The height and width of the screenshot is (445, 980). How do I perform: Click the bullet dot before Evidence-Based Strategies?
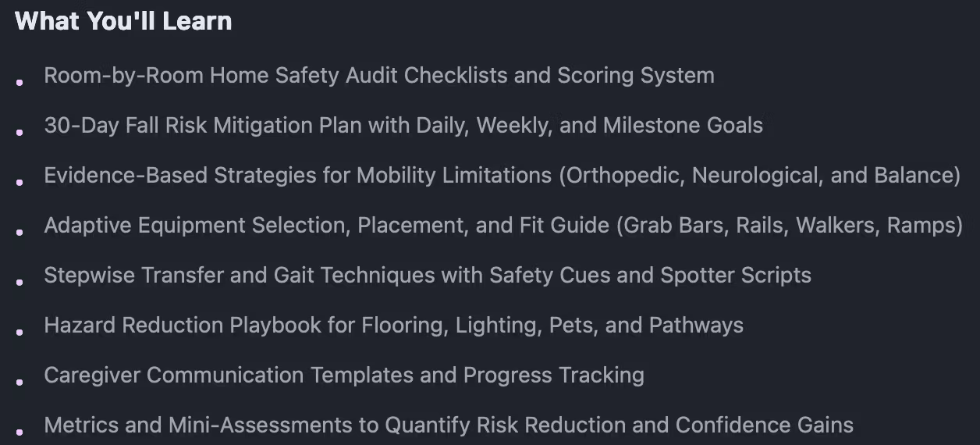[x=20, y=182]
